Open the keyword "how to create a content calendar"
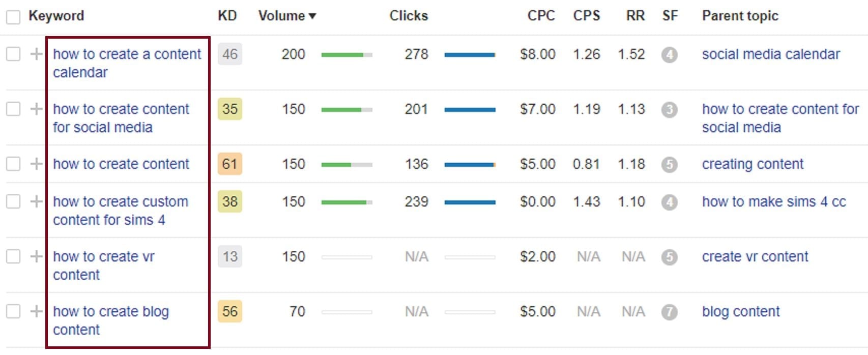 [x=127, y=54]
